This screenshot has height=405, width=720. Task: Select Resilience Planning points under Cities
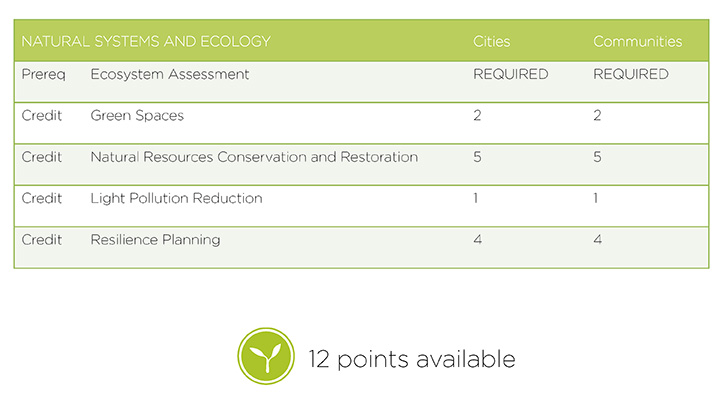[x=477, y=240]
